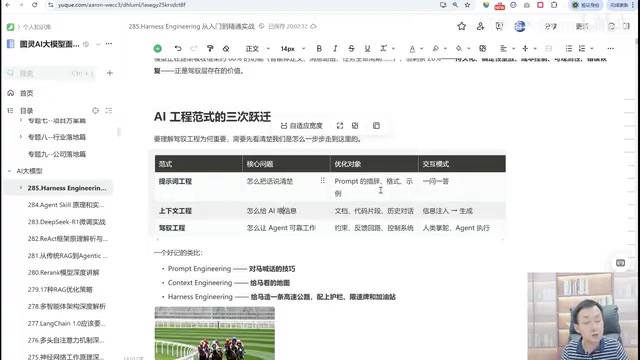Image resolution: width=640 pixels, height=360 pixels.
Task: Click the grid icon after fill color
Action: (x=482, y=48)
